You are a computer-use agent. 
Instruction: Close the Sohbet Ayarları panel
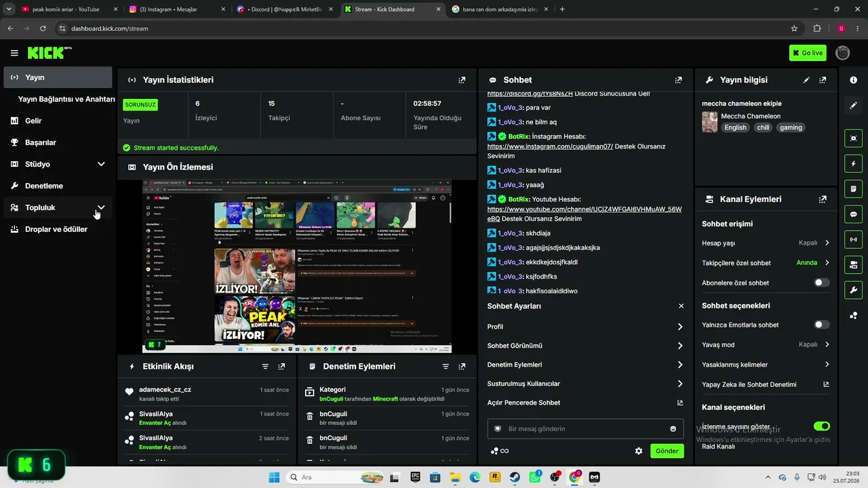click(681, 306)
